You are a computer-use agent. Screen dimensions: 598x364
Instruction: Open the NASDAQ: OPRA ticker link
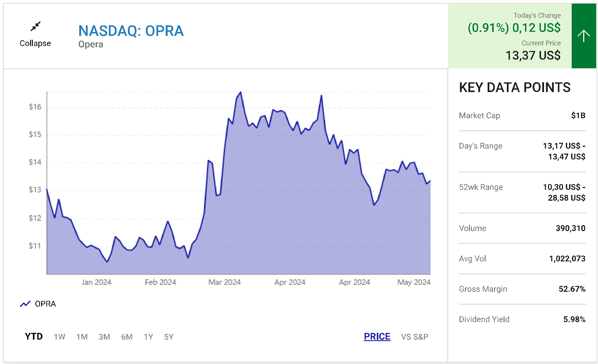click(131, 31)
